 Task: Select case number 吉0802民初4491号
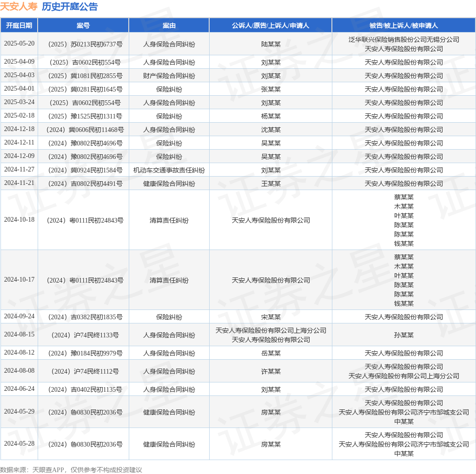[x=86, y=184]
